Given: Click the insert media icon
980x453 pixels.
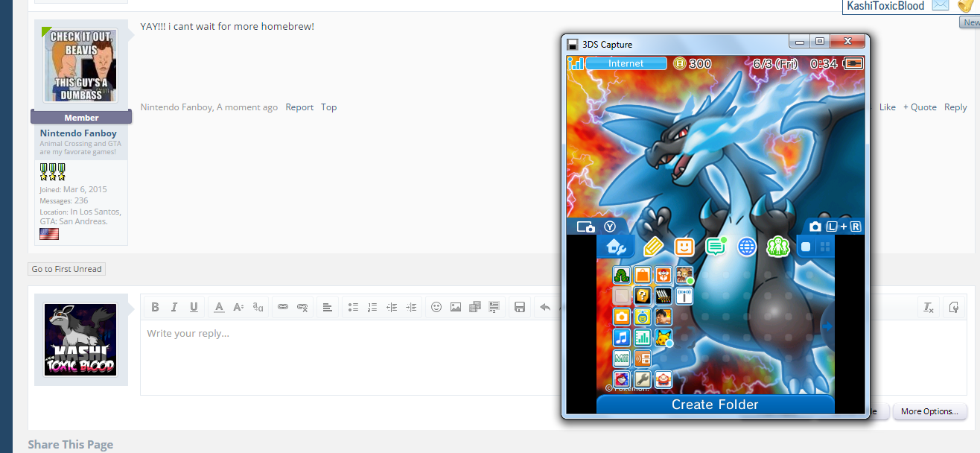Looking at the screenshot, I should 475,307.
